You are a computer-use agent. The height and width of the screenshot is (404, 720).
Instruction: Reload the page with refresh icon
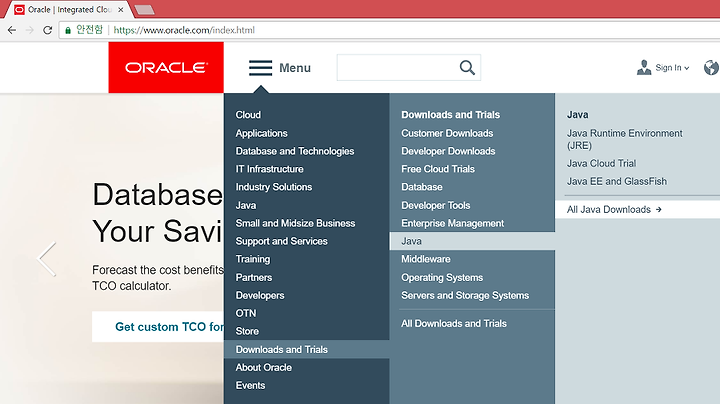coord(47,30)
